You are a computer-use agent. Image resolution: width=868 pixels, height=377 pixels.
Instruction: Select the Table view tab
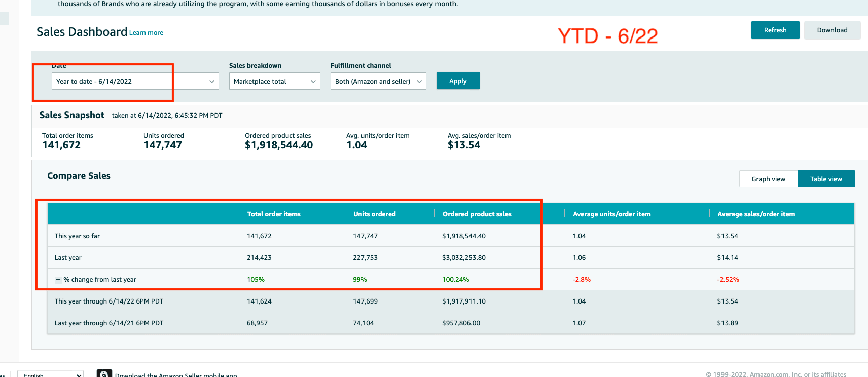click(826, 179)
